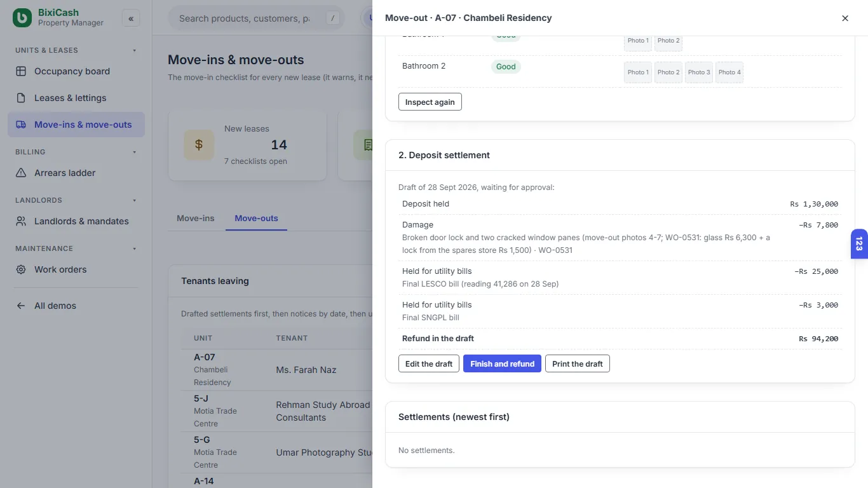Click the BixiCash logo icon

(x=22, y=18)
